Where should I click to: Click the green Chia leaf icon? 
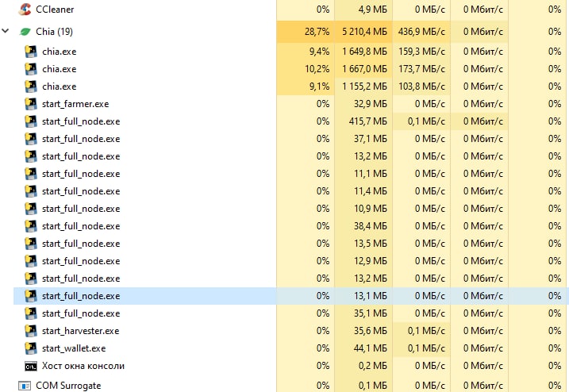point(25,32)
